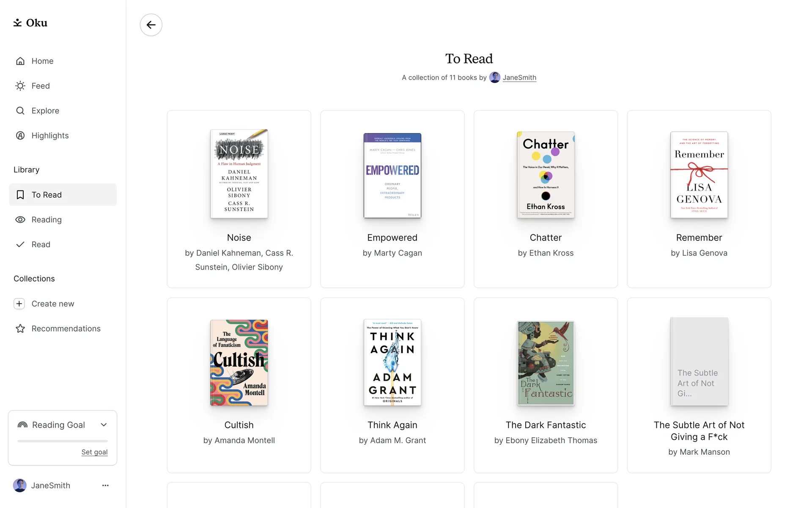Screen dimensions: 812x508
Task: Expand the Reading Goal widget header
Action: point(58,425)
